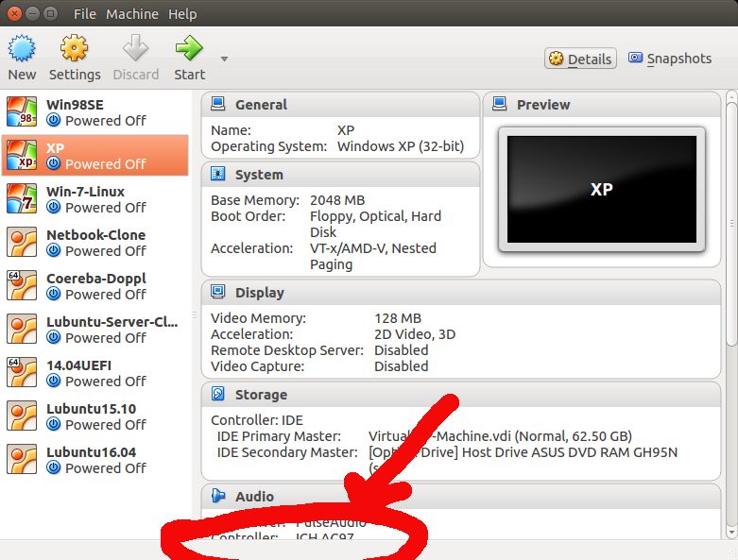Viewport: 738px width, 560px height.
Task: Click the Display section screen icon
Action: [x=218, y=292]
